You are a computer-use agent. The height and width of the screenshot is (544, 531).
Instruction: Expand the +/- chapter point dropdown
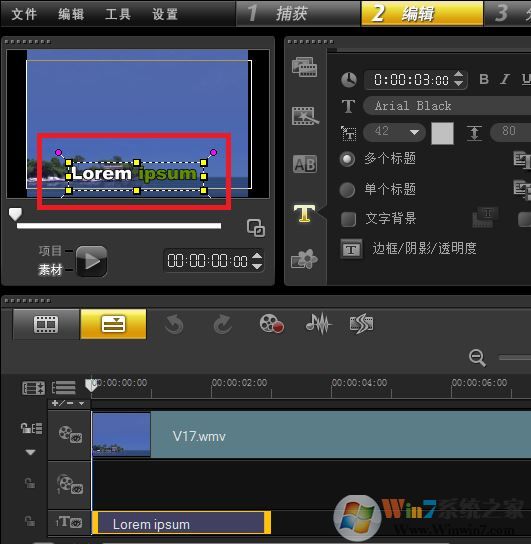81,403
